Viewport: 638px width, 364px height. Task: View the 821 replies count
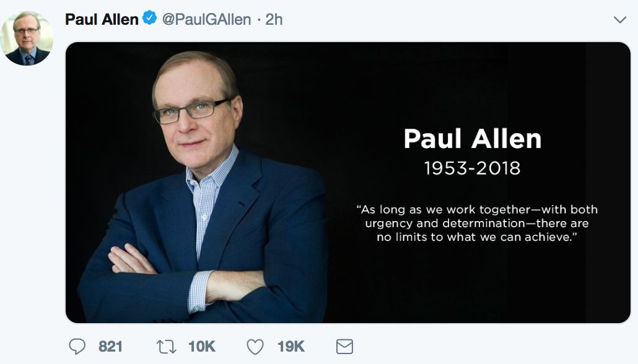[x=111, y=347]
